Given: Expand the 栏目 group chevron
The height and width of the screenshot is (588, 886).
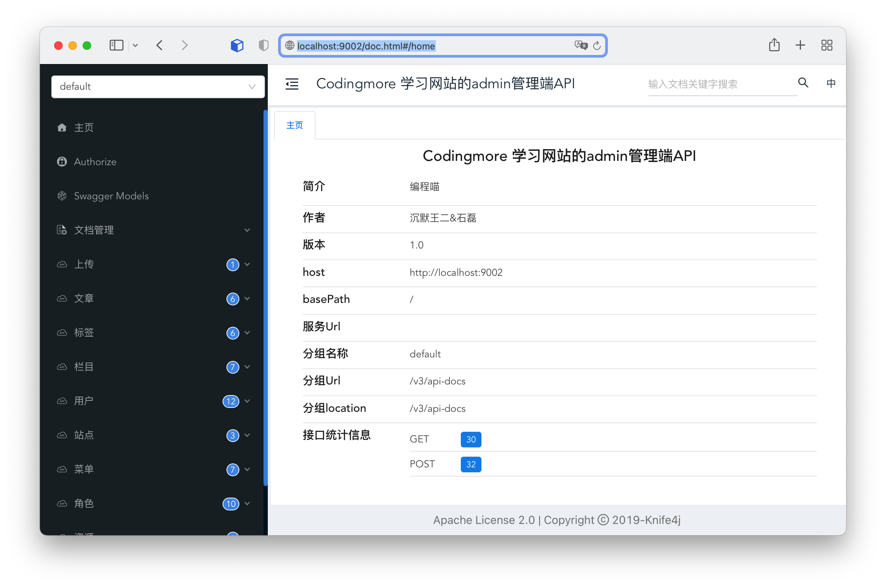Looking at the screenshot, I should [x=247, y=367].
